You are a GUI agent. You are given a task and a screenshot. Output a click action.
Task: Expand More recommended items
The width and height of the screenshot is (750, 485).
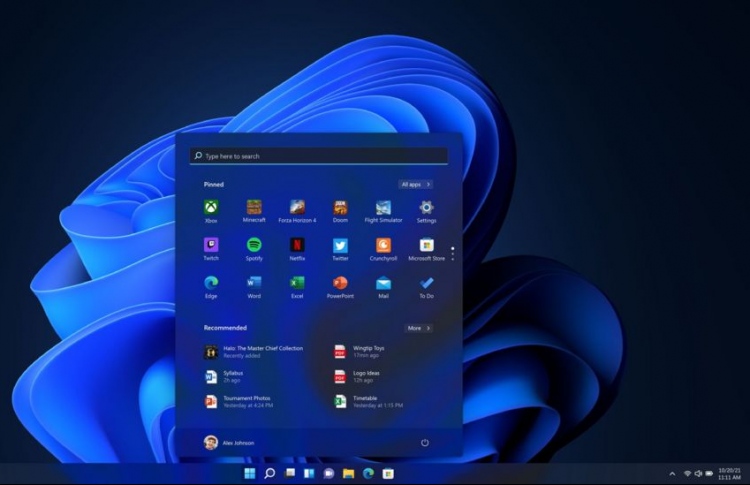418,328
